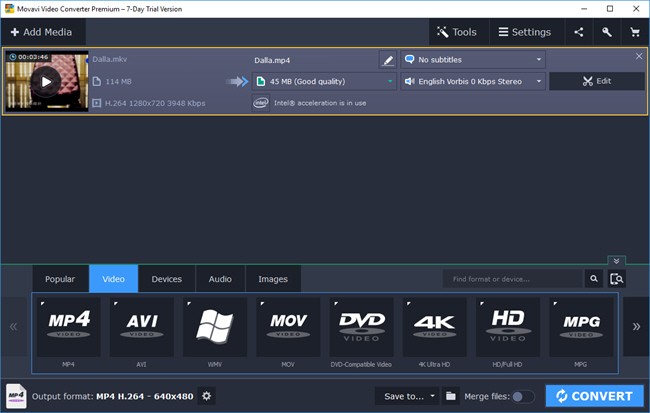Click the pencil icon to rename Dalla.mp4
Image resolution: width=650 pixels, height=413 pixels.
tap(388, 60)
